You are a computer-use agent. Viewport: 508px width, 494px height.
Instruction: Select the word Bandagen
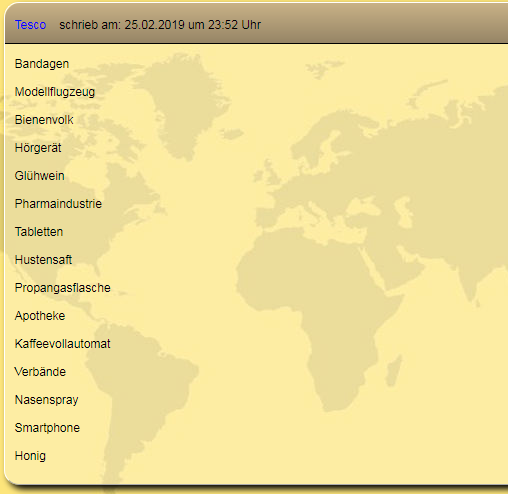point(42,64)
